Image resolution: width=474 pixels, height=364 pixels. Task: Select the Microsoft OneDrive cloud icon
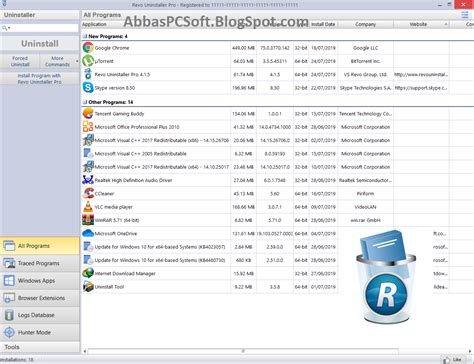(88, 233)
